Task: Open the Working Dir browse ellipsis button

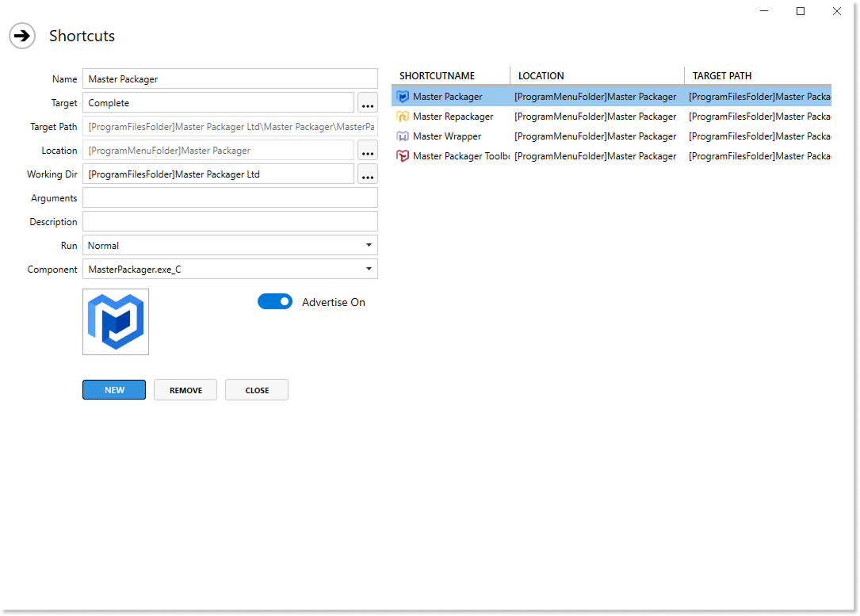Action: tap(367, 174)
